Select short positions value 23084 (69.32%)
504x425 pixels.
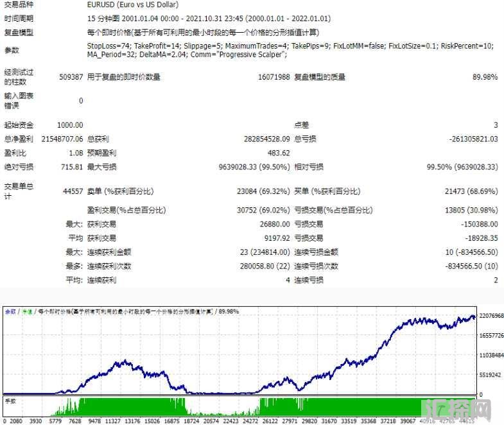[263, 191]
